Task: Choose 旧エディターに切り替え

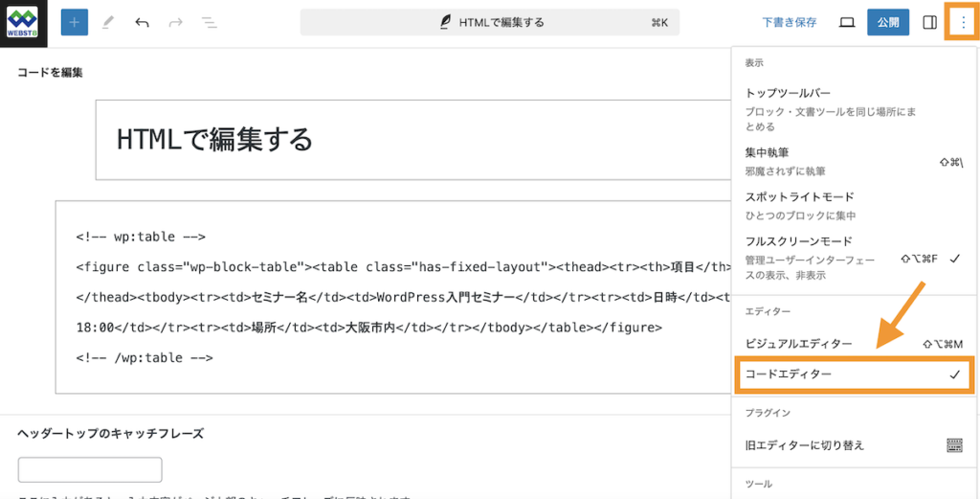Action: point(852,446)
